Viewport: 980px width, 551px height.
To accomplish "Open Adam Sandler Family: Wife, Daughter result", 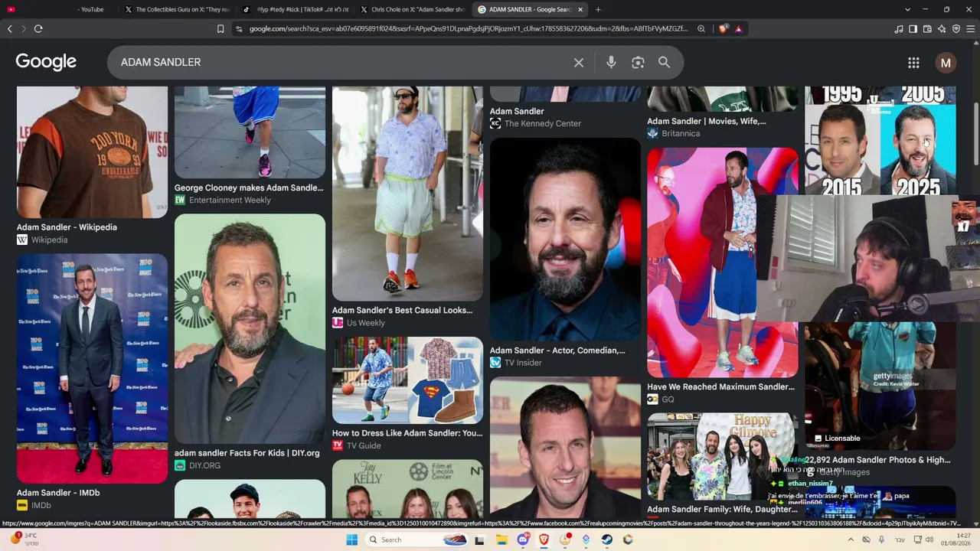I will [722, 509].
